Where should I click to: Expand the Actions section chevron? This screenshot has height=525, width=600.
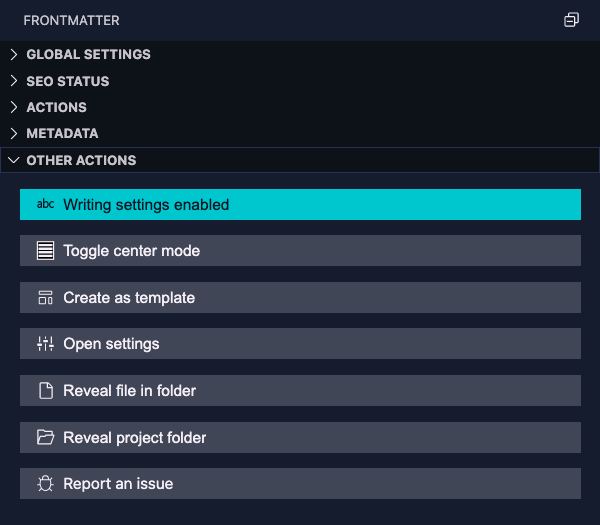tap(14, 107)
